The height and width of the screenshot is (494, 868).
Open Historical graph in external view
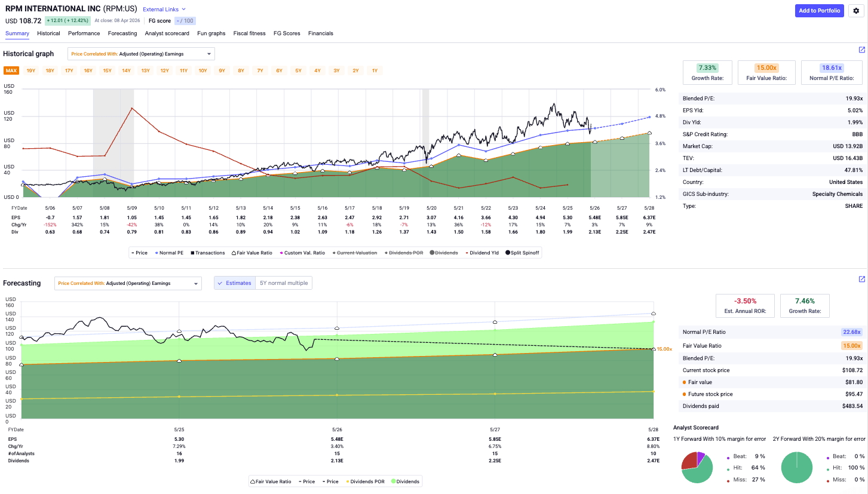(862, 50)
